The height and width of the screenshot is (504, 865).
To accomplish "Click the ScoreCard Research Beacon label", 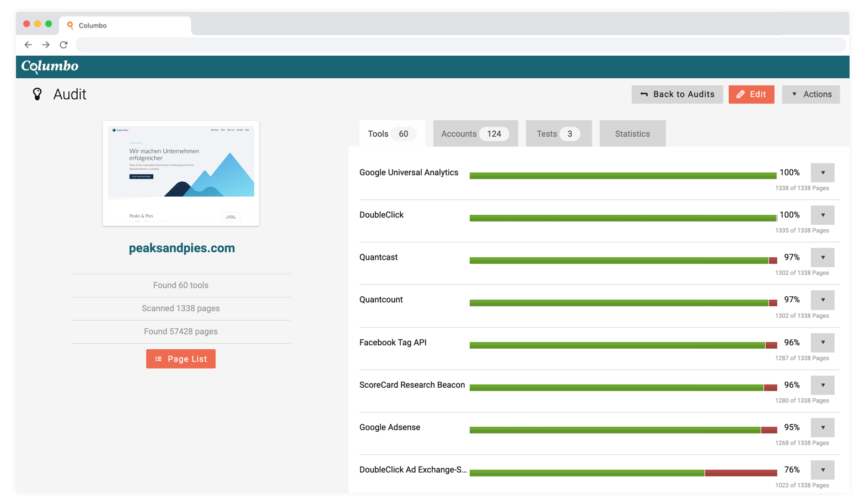I will pos(412,384).
